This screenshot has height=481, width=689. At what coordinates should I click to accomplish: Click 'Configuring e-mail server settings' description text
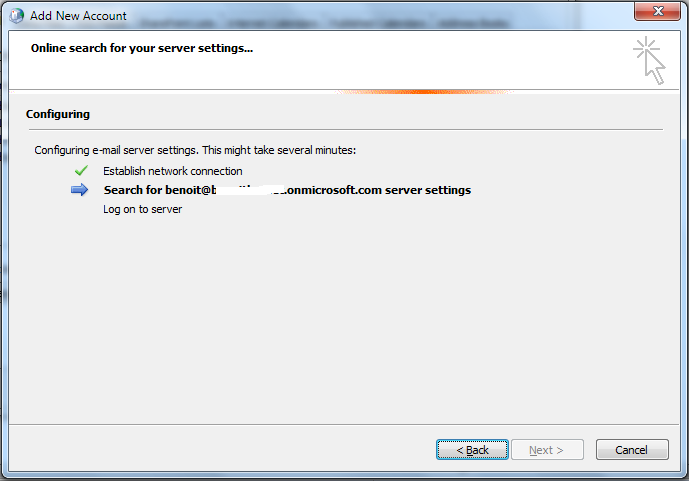click(x=195, y=150)
